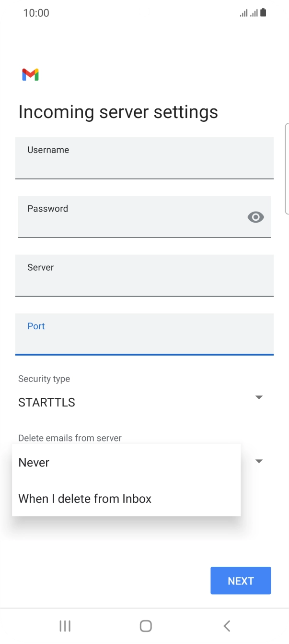289x644 pixels.
Task: Choose When I delete from Inbox
Action: [x=85, y=499]
